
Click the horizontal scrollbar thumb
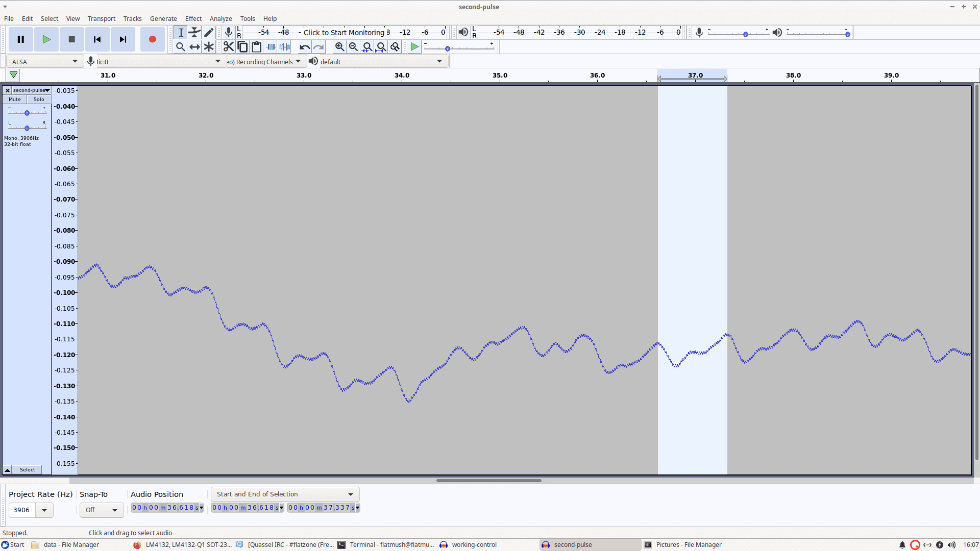point(489,481)
